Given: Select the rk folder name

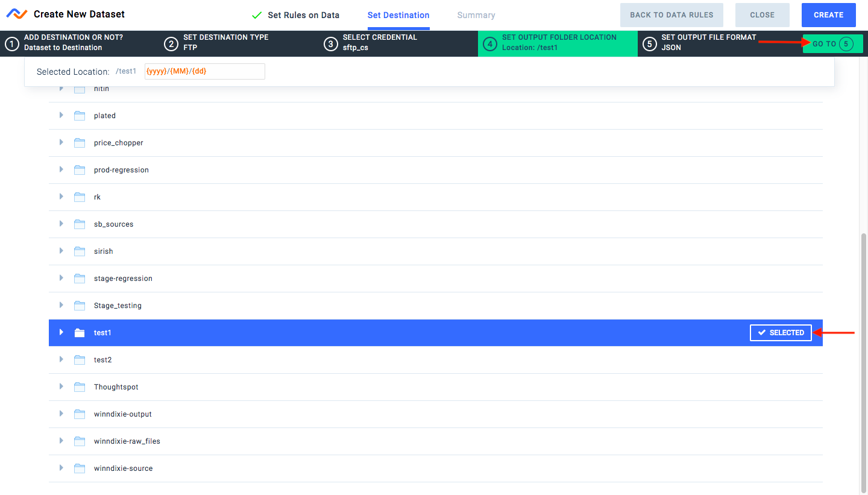Looking at the screenshot, I should [97, 197].
